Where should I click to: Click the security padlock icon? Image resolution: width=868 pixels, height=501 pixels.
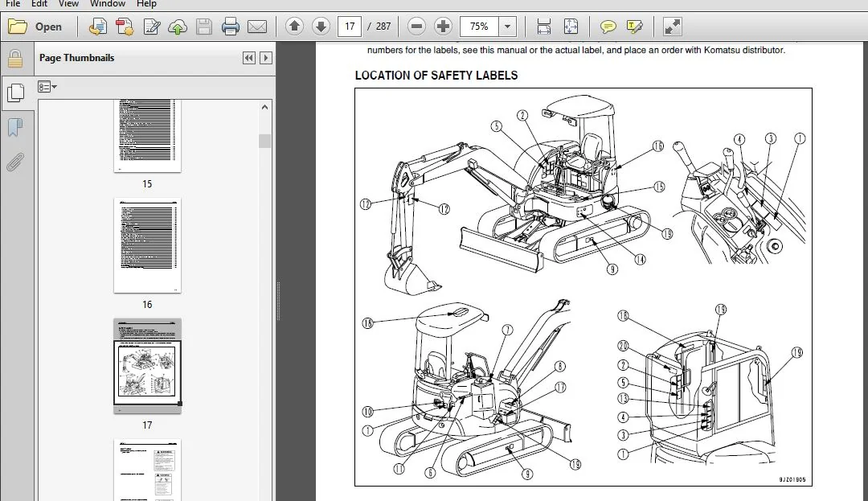tap(15, 58)
